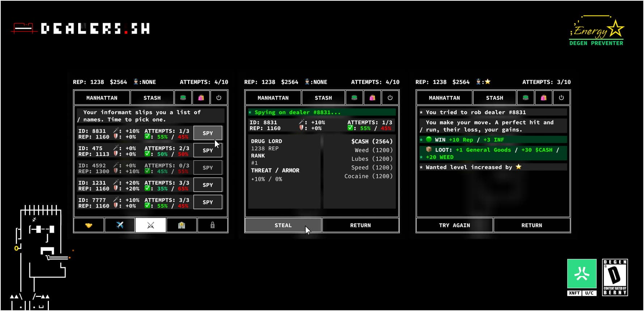Click the power icon in the middle panel
This screenshot has width=644, height=311.
(x=390, y=98)
